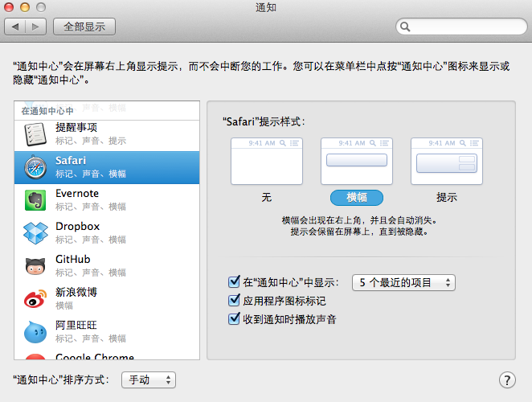Select the Reminders (提醒事项) app icon
The image size is (532, 402).
point(35,134)
